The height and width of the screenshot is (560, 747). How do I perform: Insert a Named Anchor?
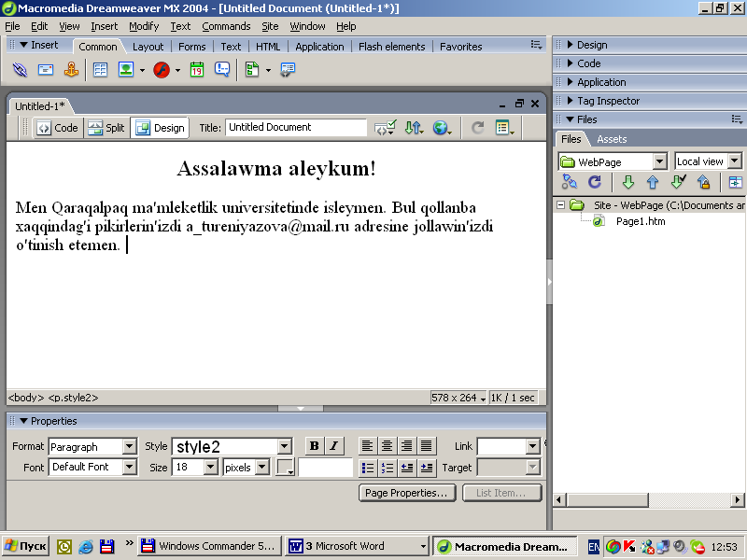pos(72,70)
